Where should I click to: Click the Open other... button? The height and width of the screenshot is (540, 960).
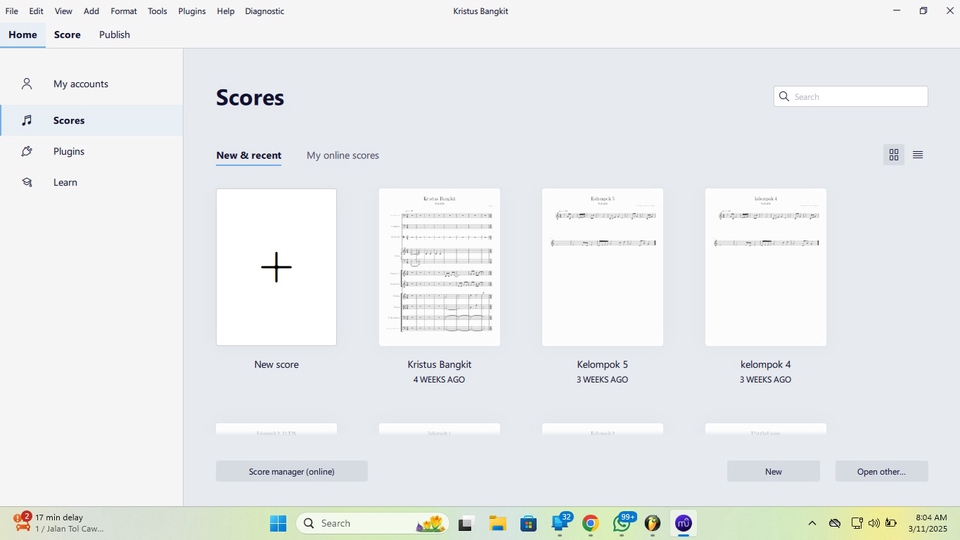point(881,471)
